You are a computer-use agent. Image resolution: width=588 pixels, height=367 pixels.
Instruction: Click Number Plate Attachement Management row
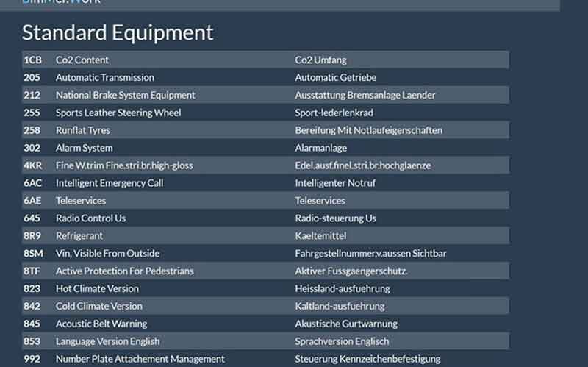[x=140, y=359]
